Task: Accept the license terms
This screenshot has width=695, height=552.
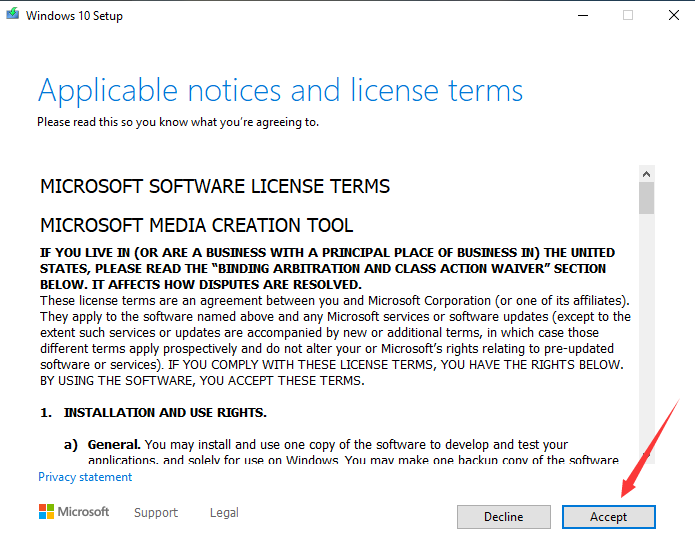Action: pos(608,517)
